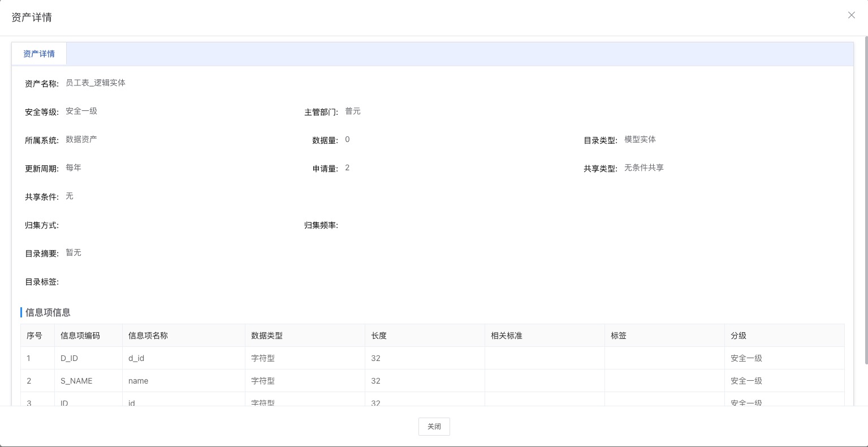Viewport: 868px width, 447px height.
Task: Click length 32 in the D_ID row
Action: pyautogui.click(x=375, y=358)
